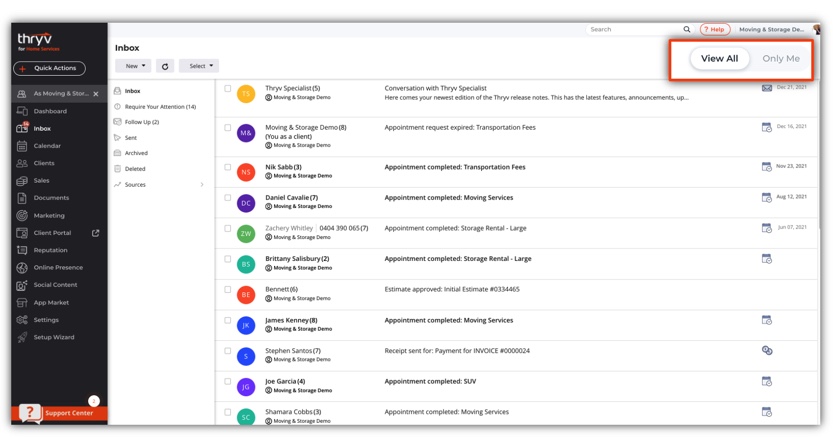Check the Daniel Cavalie conversation checkbox

(x=228, y=198)
